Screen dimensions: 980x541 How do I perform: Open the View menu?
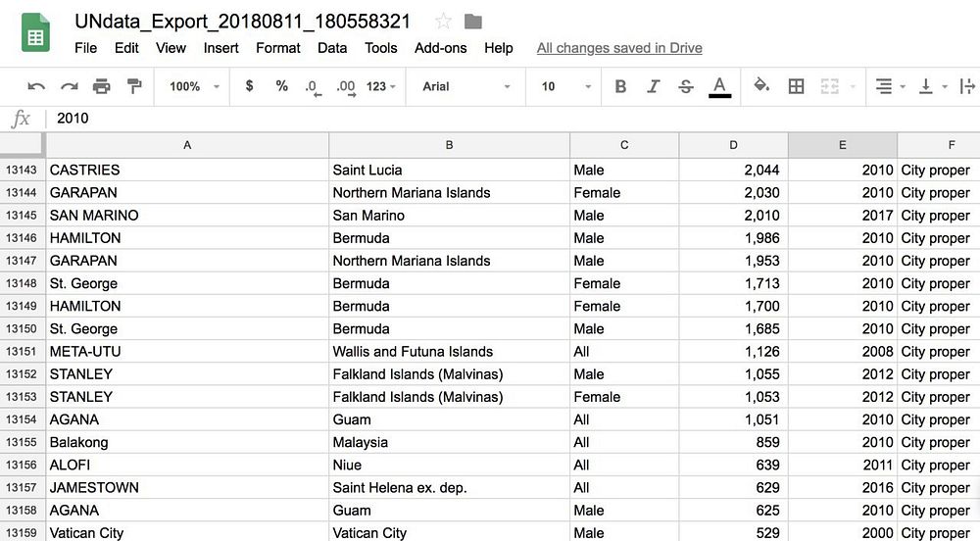tap(171, 48)
